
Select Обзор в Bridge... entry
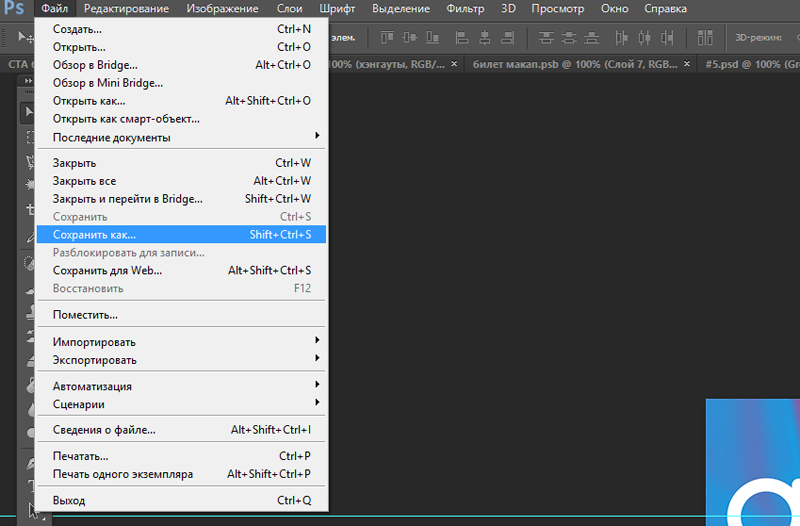[x=181, y=65]
